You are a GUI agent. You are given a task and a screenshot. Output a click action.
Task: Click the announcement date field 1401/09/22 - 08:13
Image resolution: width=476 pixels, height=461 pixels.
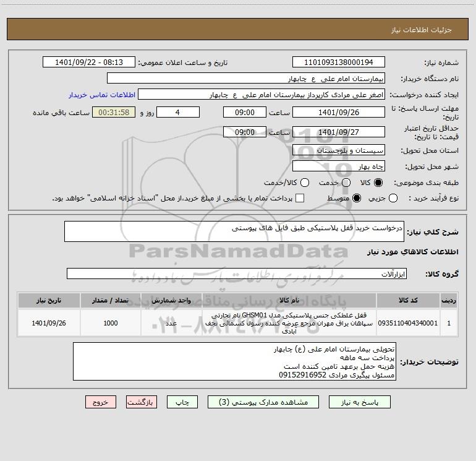tap(89, 62)
